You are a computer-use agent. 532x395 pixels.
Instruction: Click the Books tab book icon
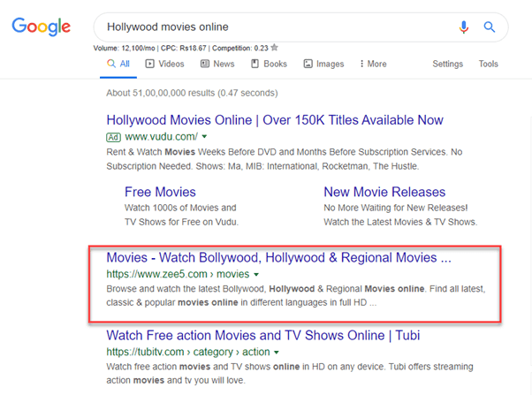[255, 64]
